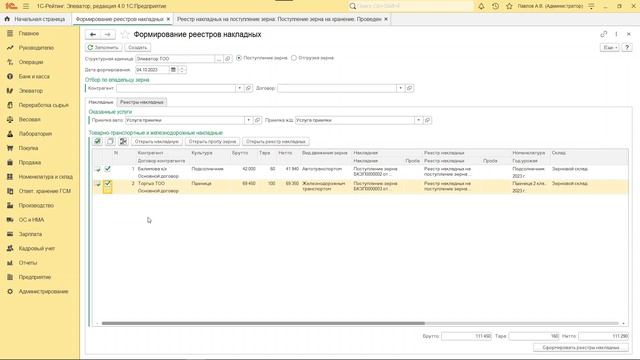The height and width of the screenshot is (360, 640).
Task: Click Открыть накладную button
Action: click(x=157, y=142)
